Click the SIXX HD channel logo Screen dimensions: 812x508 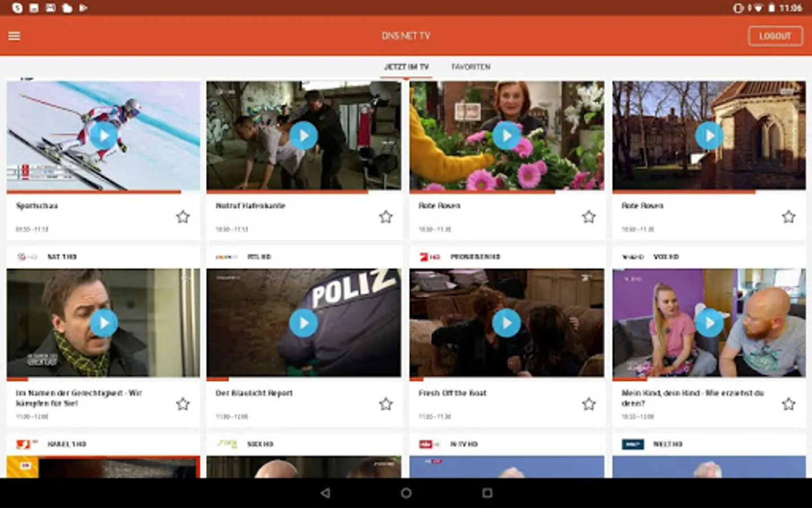(x=227, y=444)
